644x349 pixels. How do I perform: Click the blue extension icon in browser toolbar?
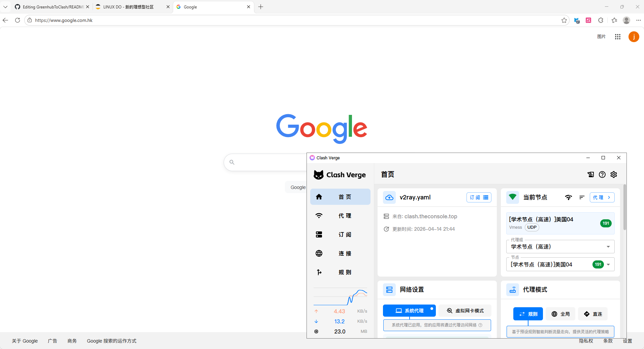(577, 20)
